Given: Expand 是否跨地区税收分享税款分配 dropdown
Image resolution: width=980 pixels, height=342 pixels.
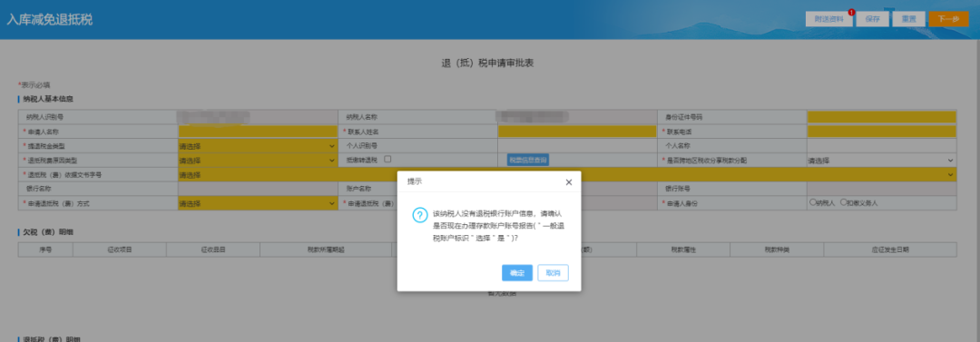Looking at the screenshot, I should (x=881, y=161).
